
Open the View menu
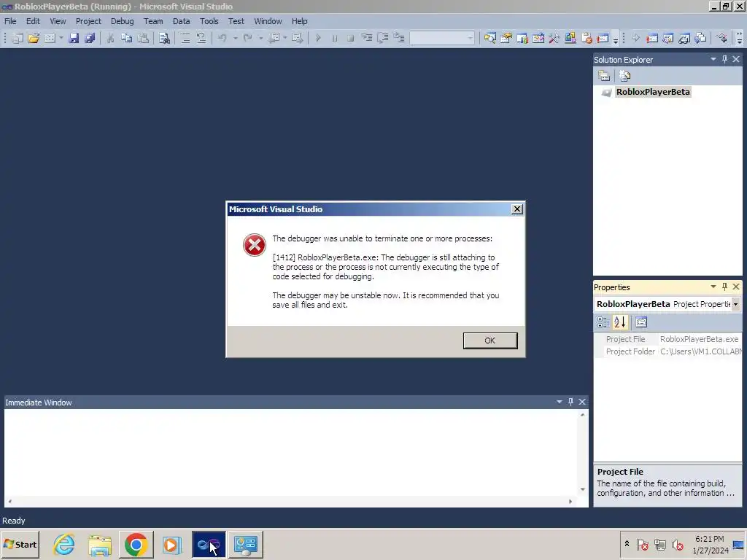tap(58, 21)
